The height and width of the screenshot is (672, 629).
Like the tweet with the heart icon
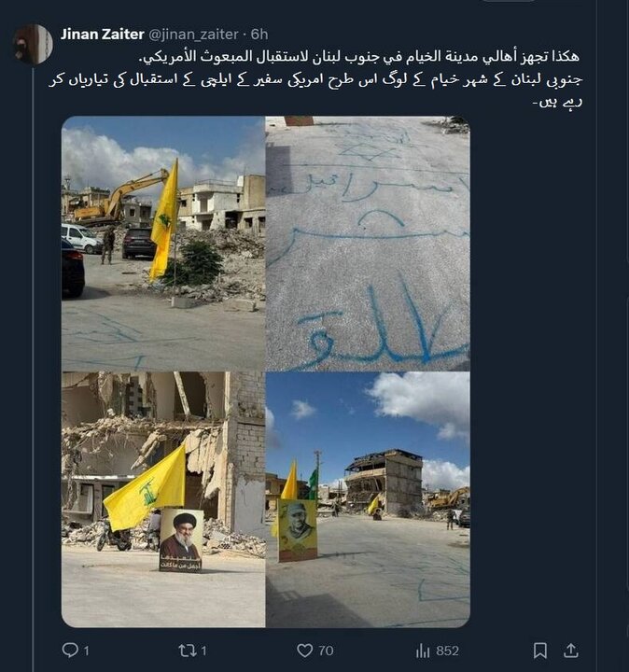coord(304,651)
